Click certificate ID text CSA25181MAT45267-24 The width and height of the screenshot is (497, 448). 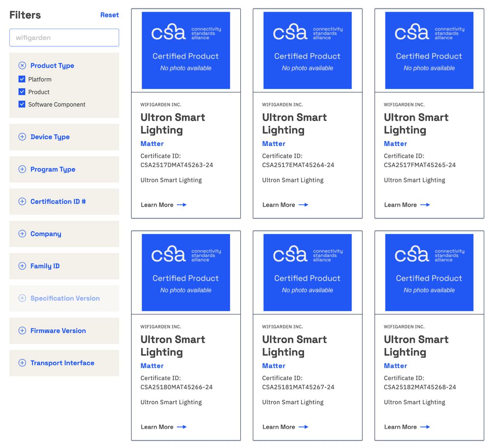click(x=298, y=387)
